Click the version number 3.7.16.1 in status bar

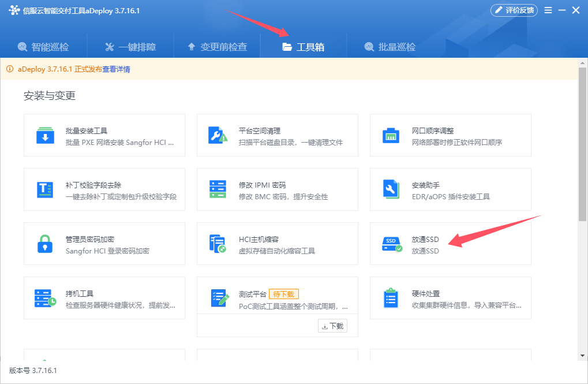pyautogui.click(x=44, y=371)
